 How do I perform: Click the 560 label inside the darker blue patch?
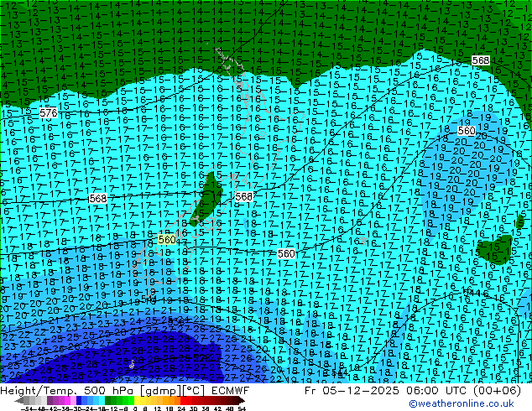click(467, 131)
